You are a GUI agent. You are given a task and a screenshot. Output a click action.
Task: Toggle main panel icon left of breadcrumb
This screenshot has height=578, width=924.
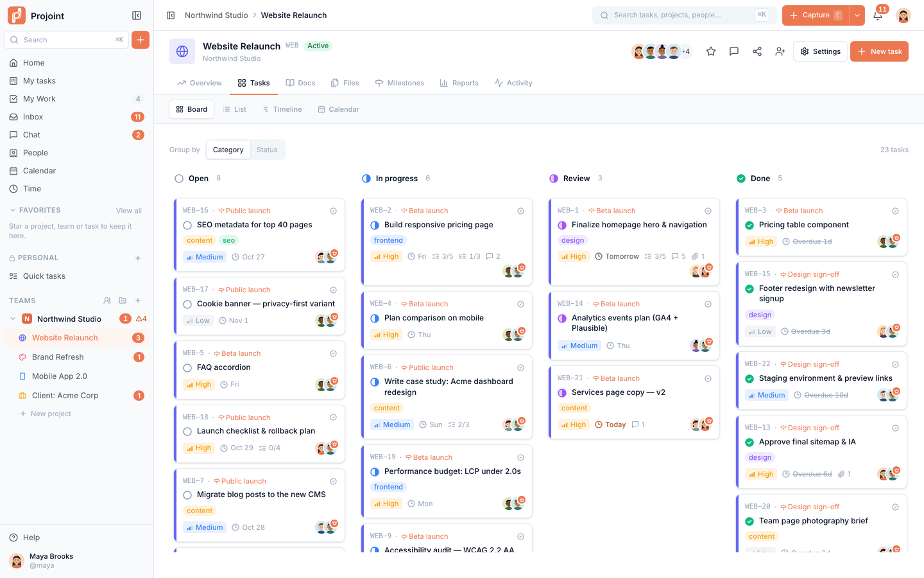tap(171, 15)
